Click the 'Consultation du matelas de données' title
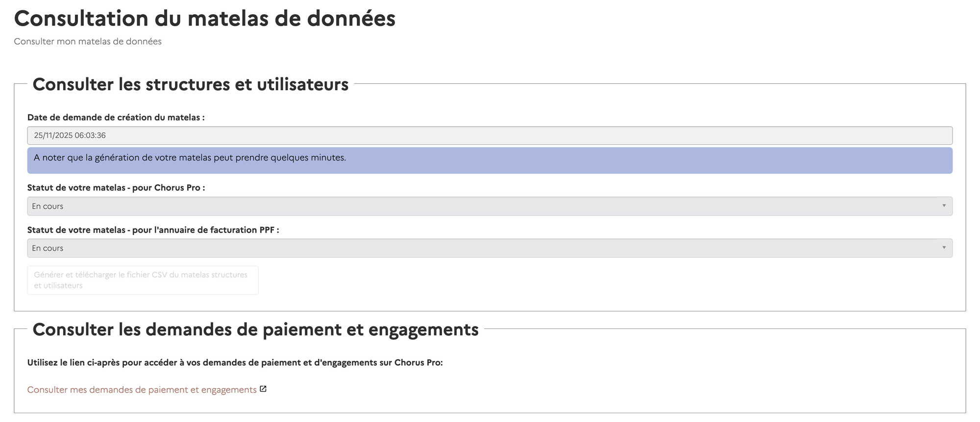Image resolution: width=980 pixels, height=422 pixels. coord(204,19)
